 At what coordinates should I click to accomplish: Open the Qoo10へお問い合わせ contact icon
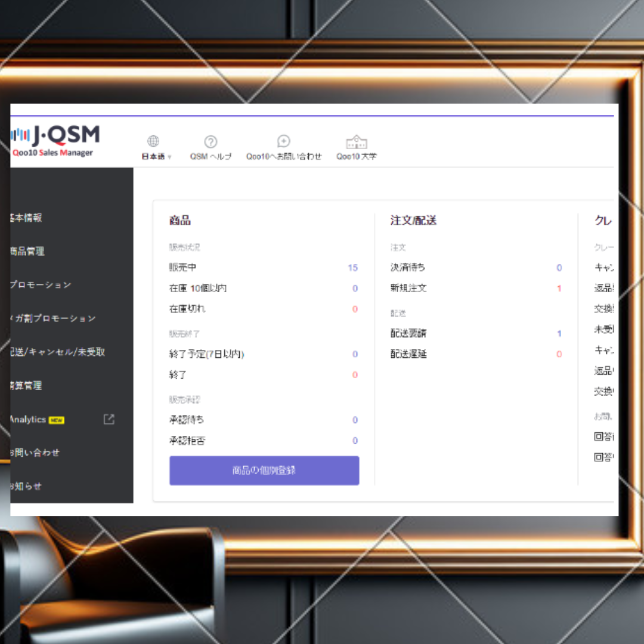pyautogui.click(x=284, y=141)
